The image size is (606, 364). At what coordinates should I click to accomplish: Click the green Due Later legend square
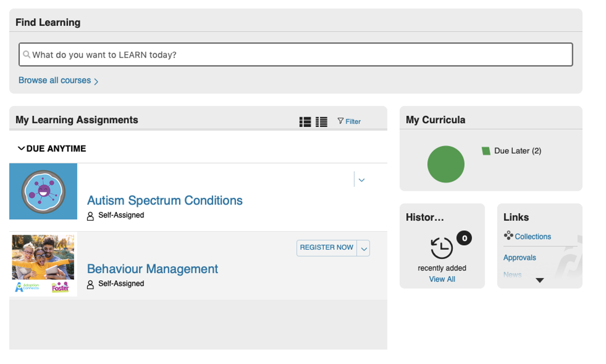[486, 151]
